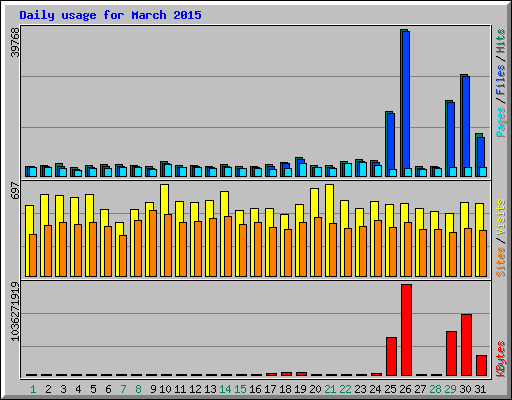Click the cyan Pages bar for day 10

tap(168, 170)
